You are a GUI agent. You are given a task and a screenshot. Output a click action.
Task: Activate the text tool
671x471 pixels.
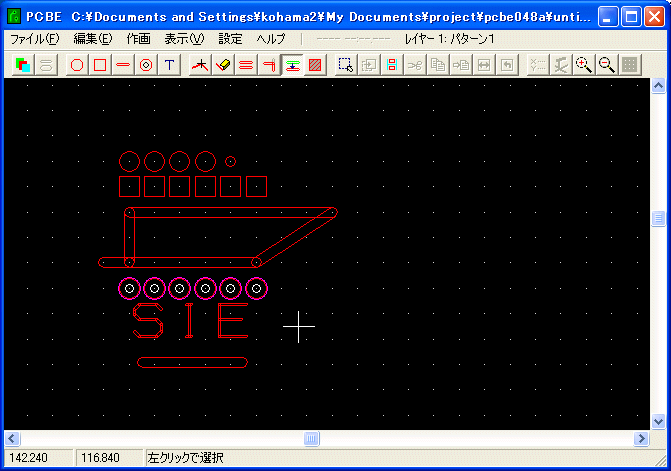[x=169, y=65]
